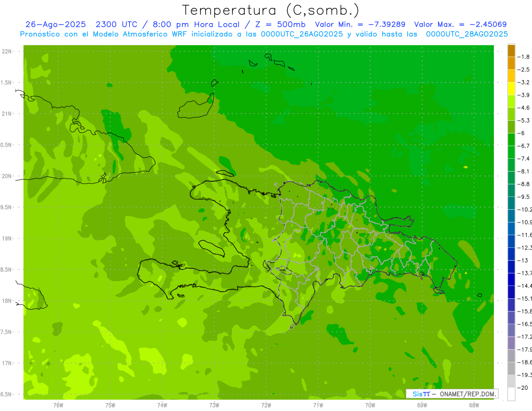
Task: Click the ONAMET/REP.DOM. credit label
Action: (x=467, y=394)
